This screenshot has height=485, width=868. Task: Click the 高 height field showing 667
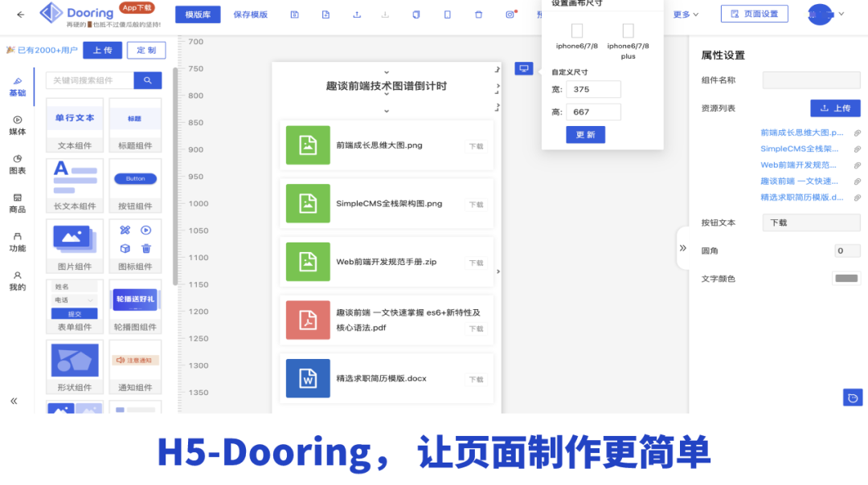593,112
